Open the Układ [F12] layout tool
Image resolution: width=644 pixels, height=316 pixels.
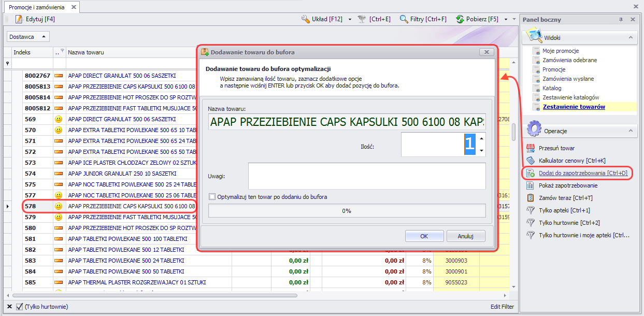[306, 19]
